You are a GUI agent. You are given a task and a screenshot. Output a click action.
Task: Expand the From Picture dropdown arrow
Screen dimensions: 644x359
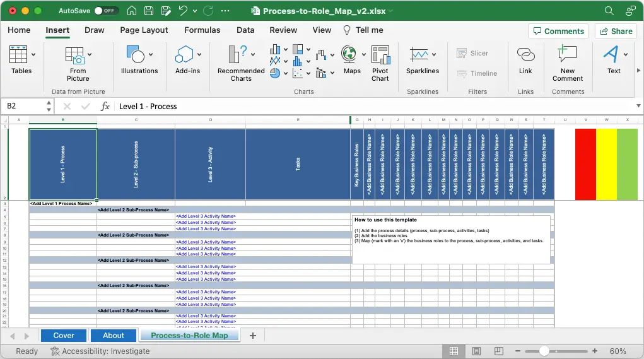coord(90,54)
